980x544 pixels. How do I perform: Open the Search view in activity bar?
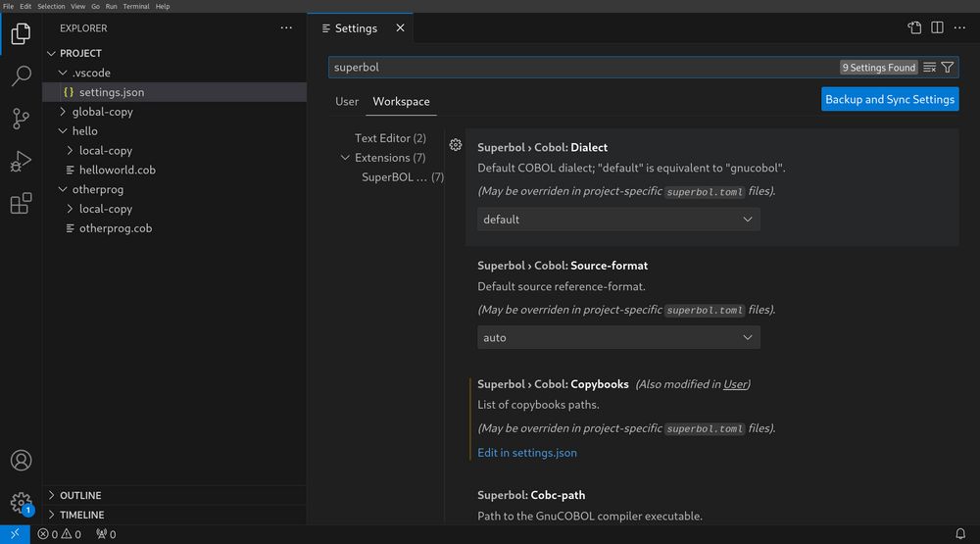click(21, 76)
